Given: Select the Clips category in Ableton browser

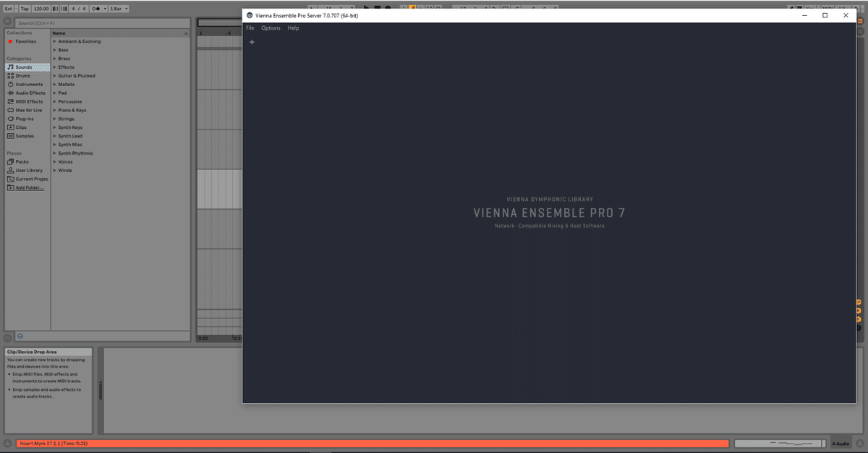Looking at the screenshot, I should tap(28, 127).
